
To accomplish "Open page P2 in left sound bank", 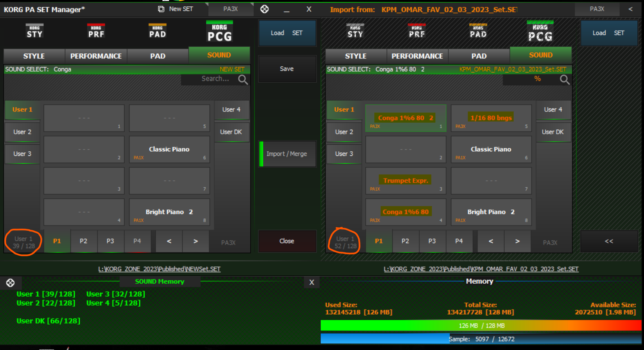I will 83,241.
